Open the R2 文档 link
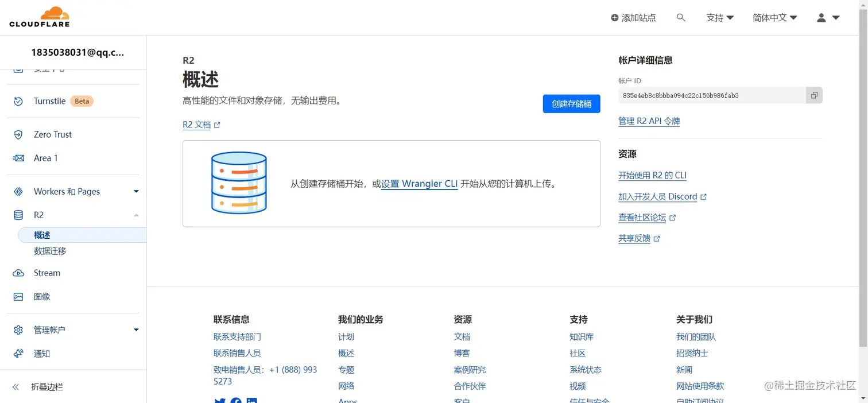Image resolution: width=868 pixels, height=403 pixels. [x=196, y=125]
